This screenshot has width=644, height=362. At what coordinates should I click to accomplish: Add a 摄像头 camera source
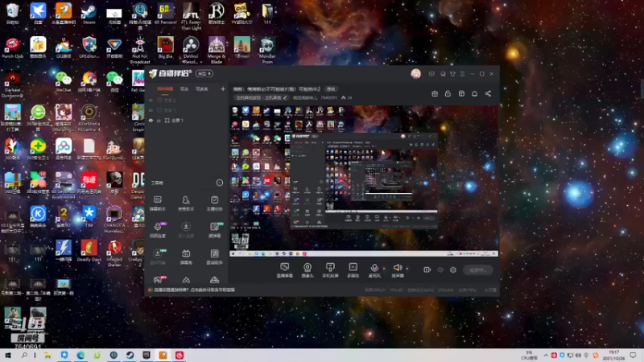pos(308,270)
